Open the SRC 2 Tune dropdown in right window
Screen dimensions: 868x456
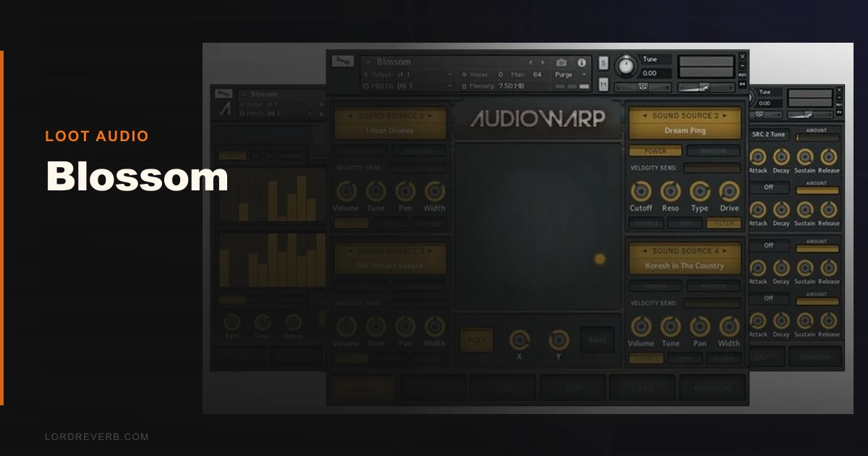(768, 135)
